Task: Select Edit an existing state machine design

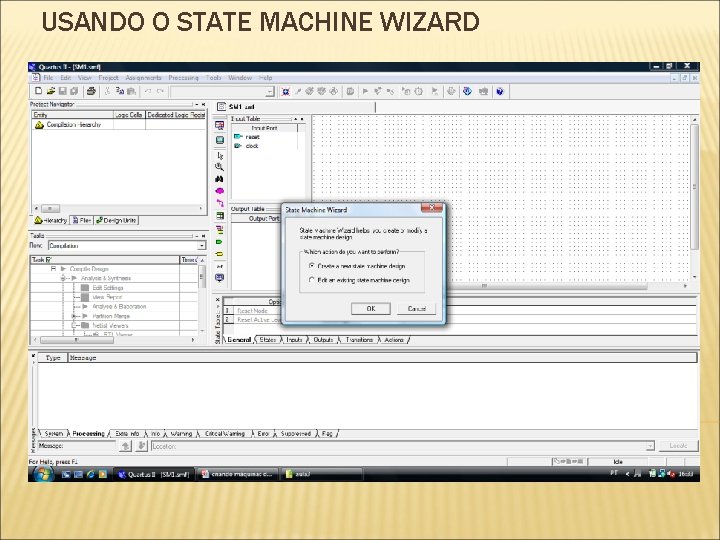Action: click(359, 280)
